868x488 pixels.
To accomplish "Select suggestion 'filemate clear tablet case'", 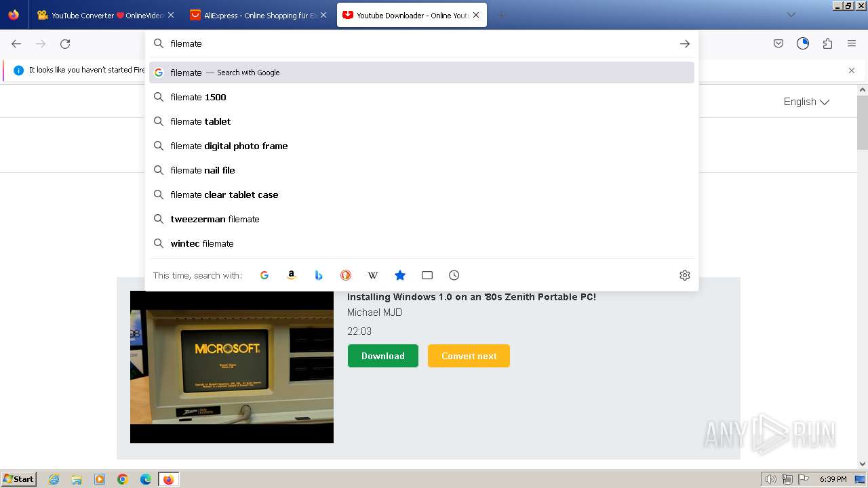I will pyautogui.click(x=422, y=195).
